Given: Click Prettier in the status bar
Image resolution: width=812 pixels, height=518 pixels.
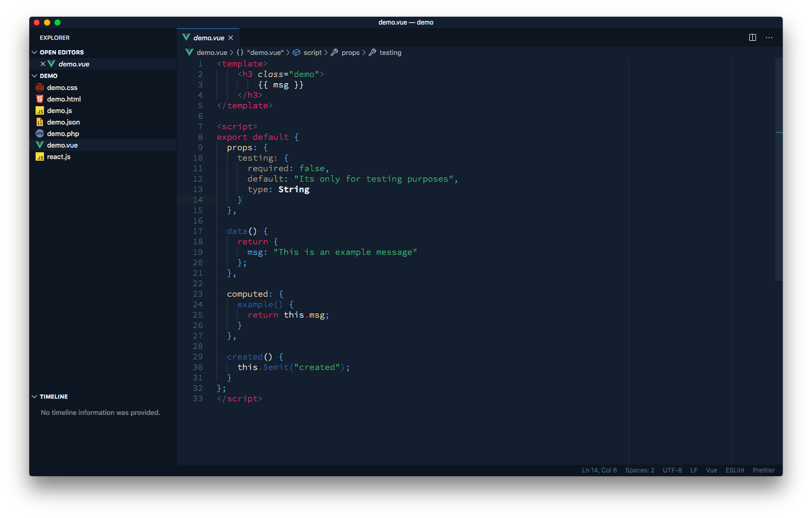Looking at the screenshot, I should (764, 470).
